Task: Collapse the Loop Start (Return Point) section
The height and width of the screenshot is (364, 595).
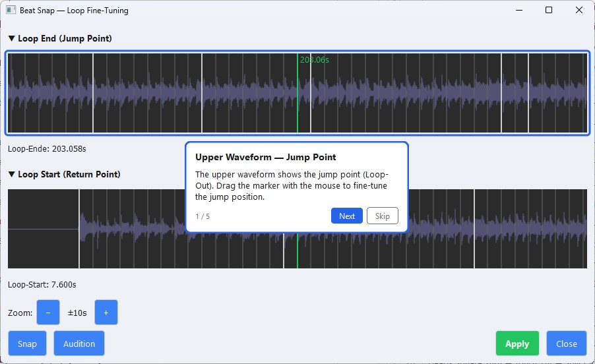Action: pos(12,175)
